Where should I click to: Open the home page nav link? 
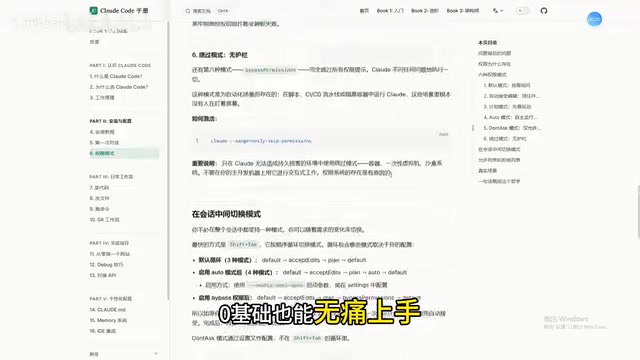tap(364, 11)
